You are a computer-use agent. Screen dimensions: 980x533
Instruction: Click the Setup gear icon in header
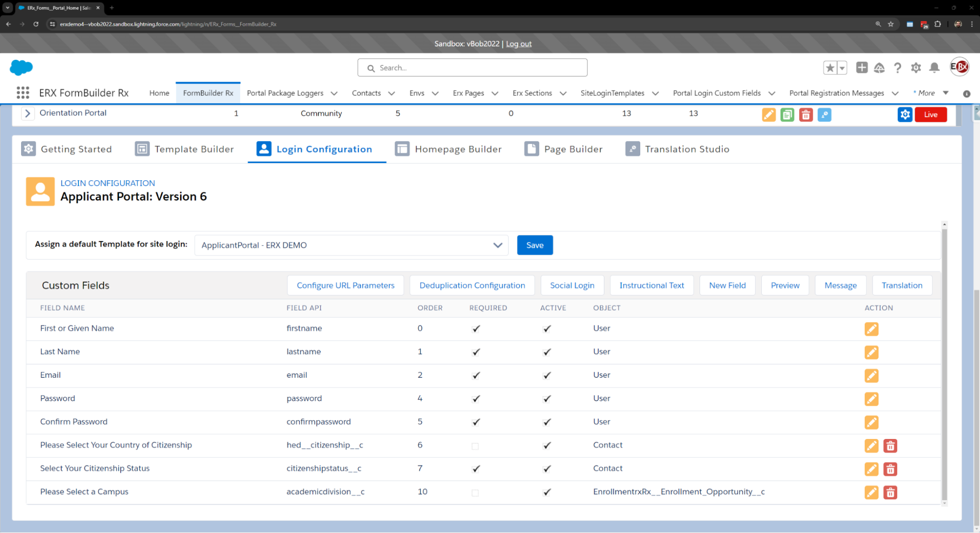(x=916, y=68)
